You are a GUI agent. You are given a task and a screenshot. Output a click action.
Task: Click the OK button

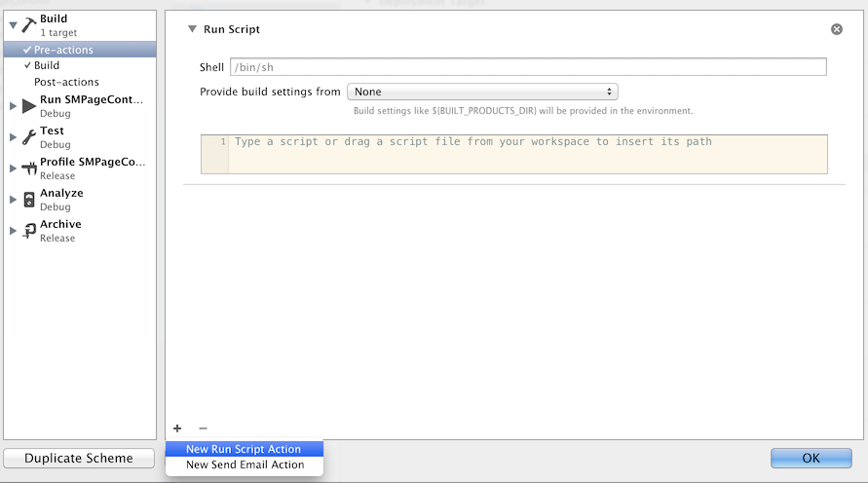click(811, 458)
